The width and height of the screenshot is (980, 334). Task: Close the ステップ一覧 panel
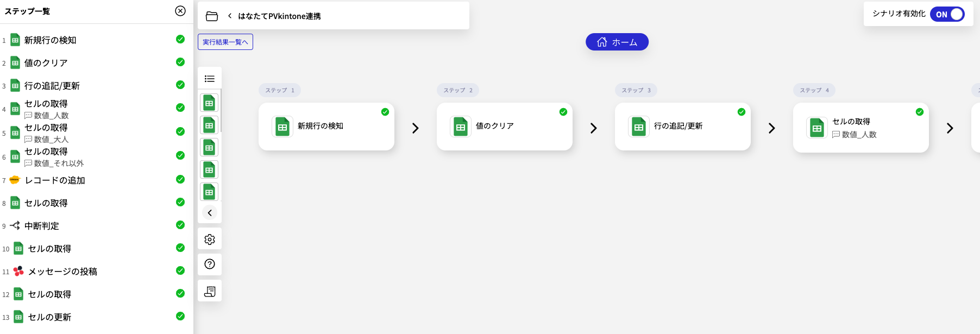[x=180, y=11]
